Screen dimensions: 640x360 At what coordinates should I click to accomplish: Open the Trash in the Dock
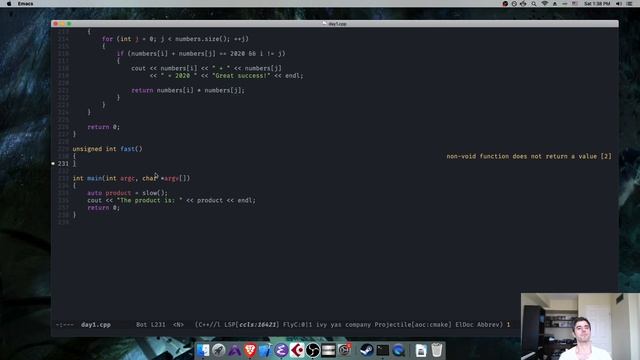click(x=437, y=350)
